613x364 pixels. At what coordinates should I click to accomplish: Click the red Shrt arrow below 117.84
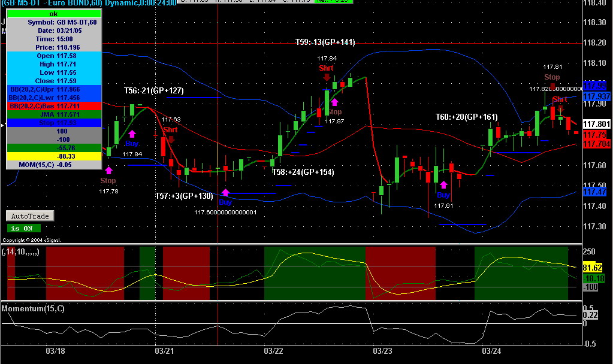click(x=327, y=77)
